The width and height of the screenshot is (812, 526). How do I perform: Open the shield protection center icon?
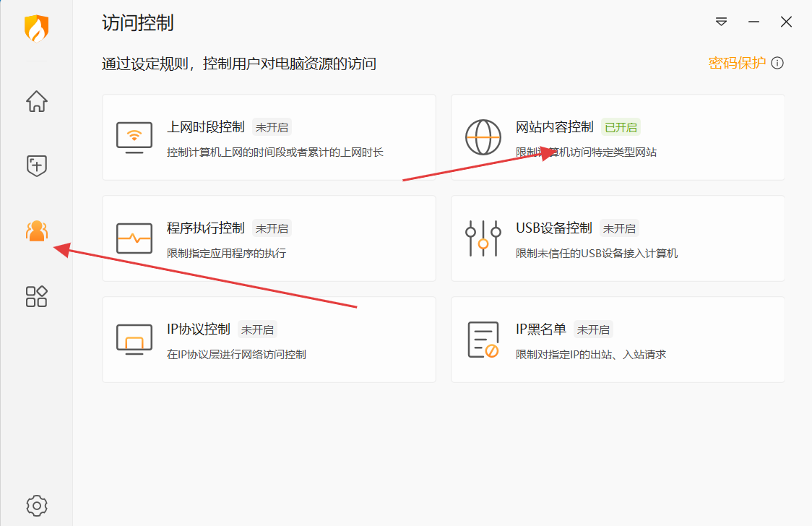[x=37, y=165]
